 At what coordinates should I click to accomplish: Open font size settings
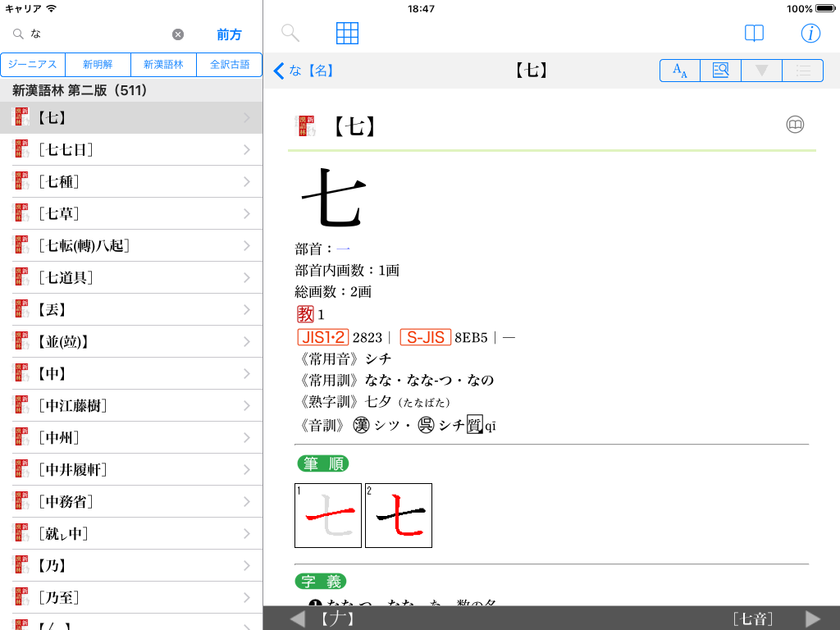click(x=680, y=71)
